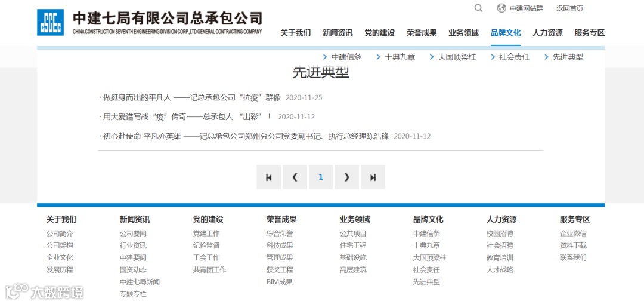Screen dimensions: 644x304
Task: Click the CSCEC company logo
Action: point(51,22)
